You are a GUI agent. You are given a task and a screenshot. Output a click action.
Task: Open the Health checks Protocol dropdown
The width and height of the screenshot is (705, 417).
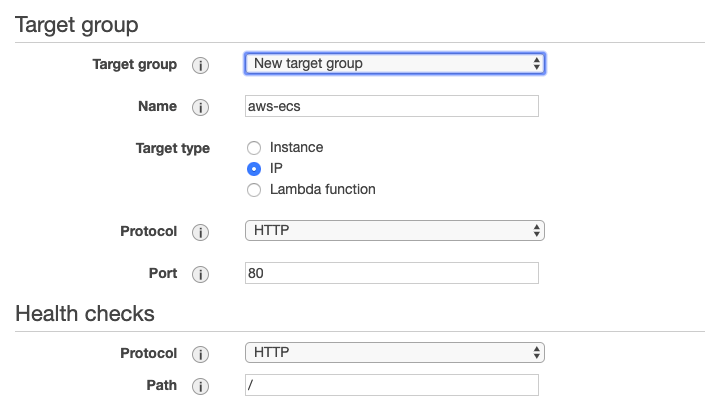395,352
